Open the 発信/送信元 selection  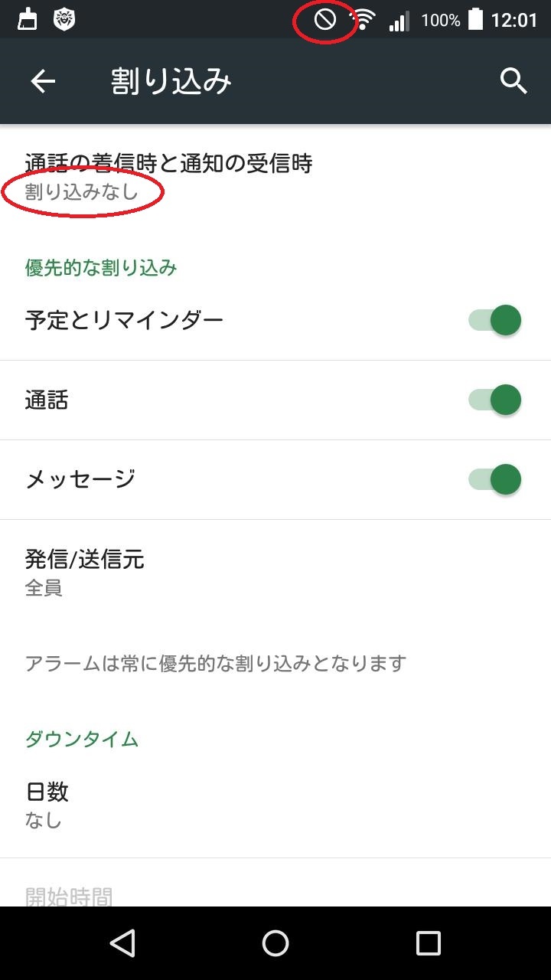point(84,572)
